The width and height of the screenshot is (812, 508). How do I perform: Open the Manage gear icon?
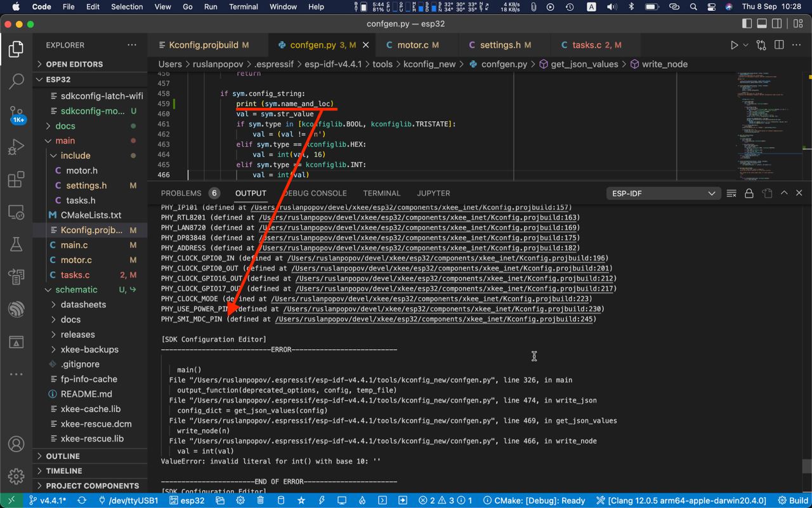point(16,476)
